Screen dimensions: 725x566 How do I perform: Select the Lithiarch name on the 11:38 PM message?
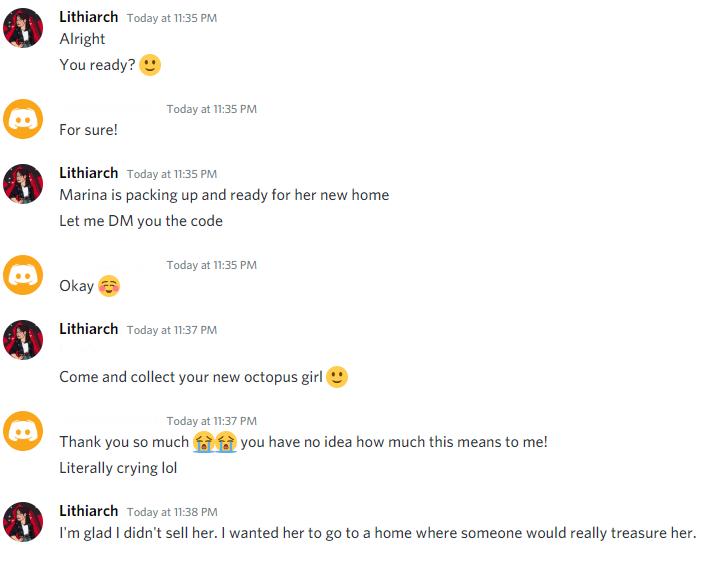coord(88,511)
